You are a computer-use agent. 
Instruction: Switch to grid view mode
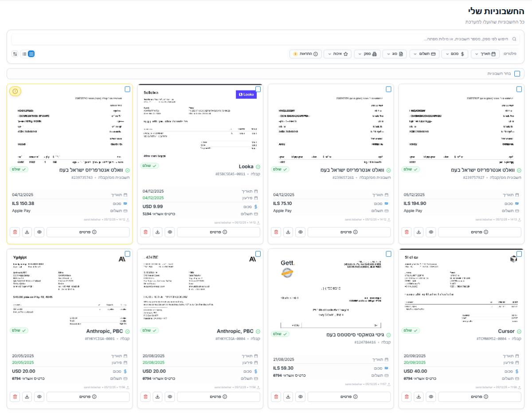[31, 54]
